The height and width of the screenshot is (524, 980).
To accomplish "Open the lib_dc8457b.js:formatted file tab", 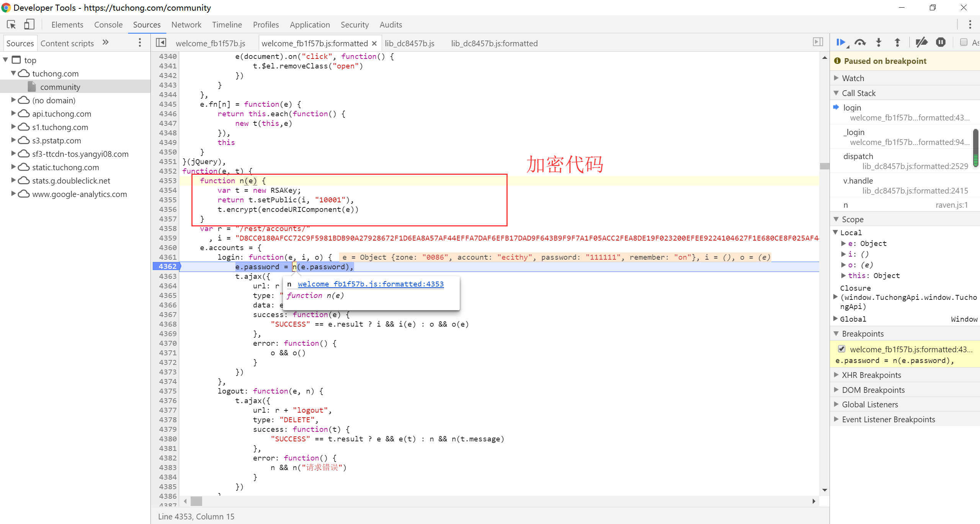I will [x=494, y=43].
